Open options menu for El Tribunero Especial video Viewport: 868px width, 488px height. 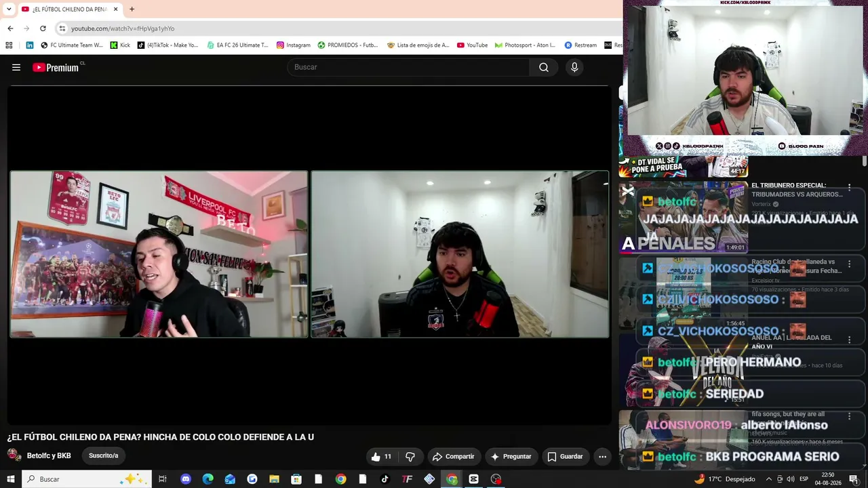(x=849, y=187)
